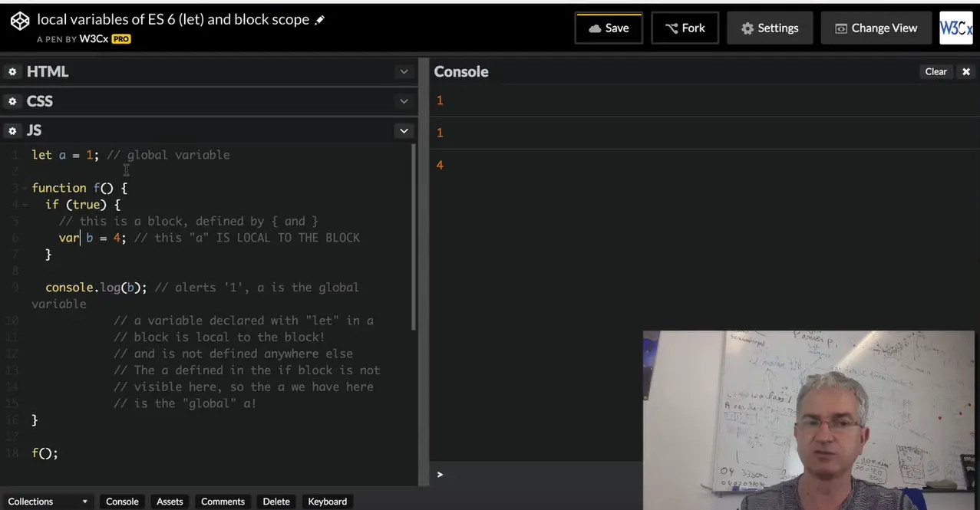Click code line 'f();'
Screen dimensions: 980x510
coord(45,453)
